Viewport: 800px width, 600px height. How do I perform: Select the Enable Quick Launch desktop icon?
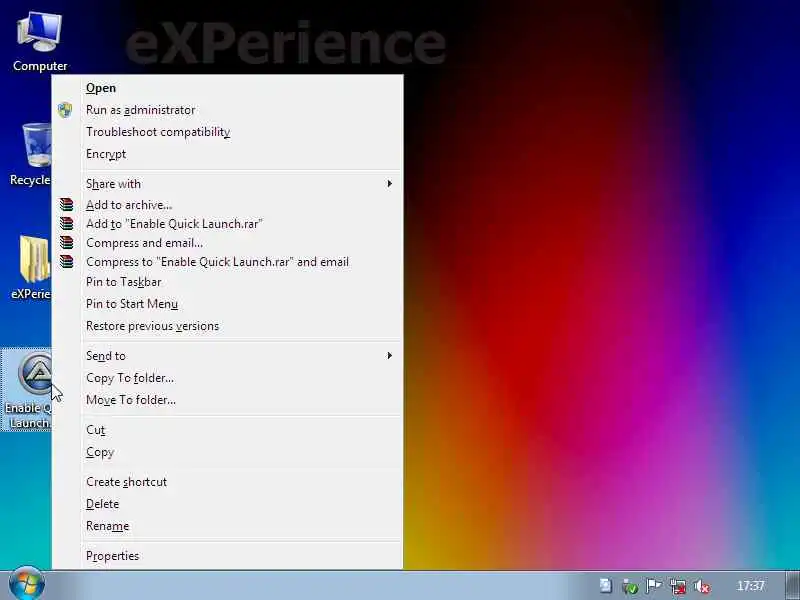click(27, 390)
